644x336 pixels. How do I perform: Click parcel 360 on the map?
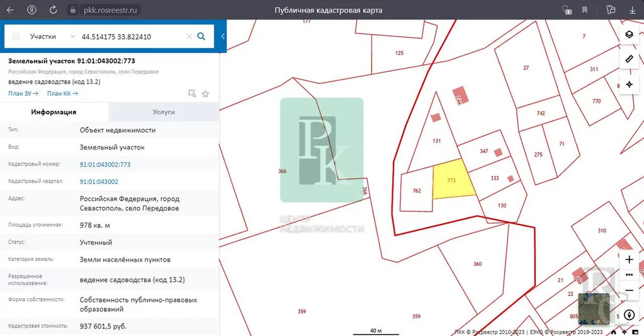pyautogui.click(x=477, y=264)
